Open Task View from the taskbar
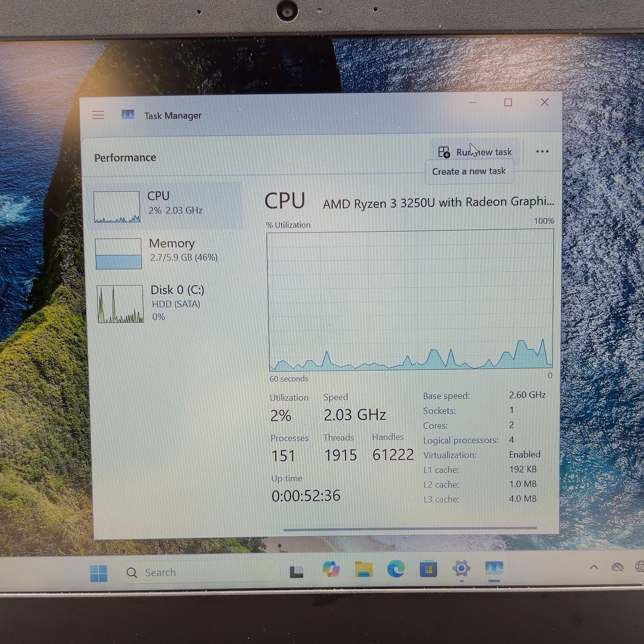Screen dimensions: 644x644 [x=296, y=571]
